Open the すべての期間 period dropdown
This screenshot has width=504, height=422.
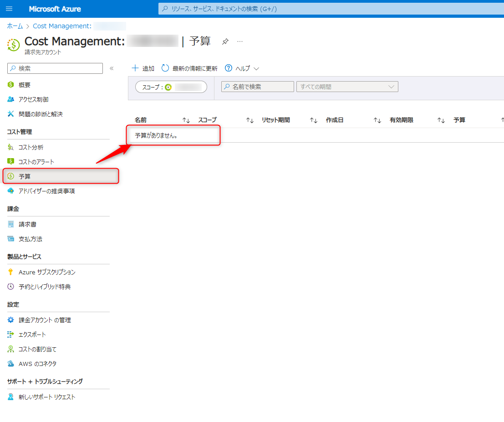(347, 87)
